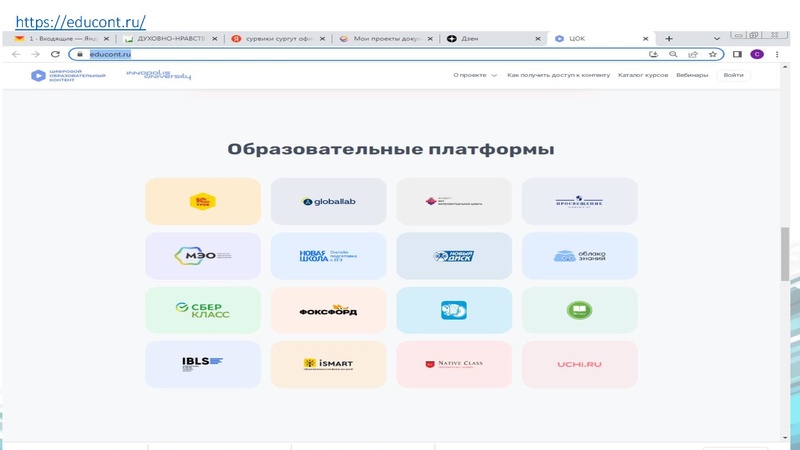This screenshot has height=450, width=800.
Task: Open Как получить доступ к контенту
Action: (x=558, y=75)
